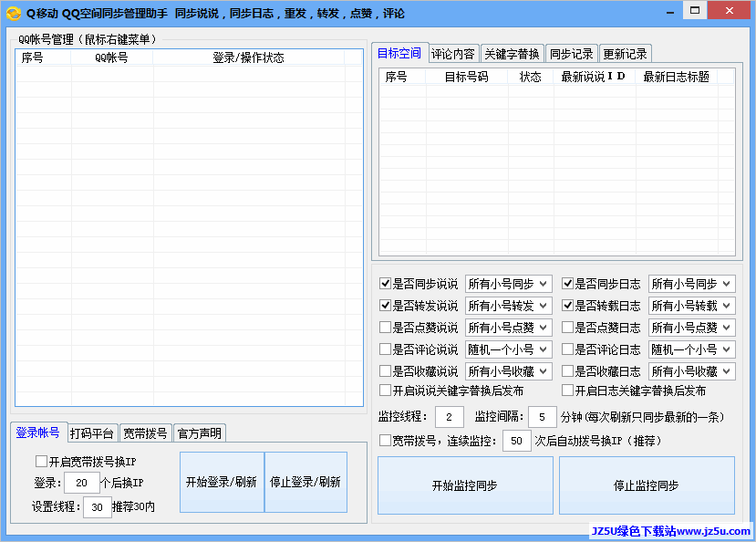Click 登录/操作状态 column header

click(249, 57)
